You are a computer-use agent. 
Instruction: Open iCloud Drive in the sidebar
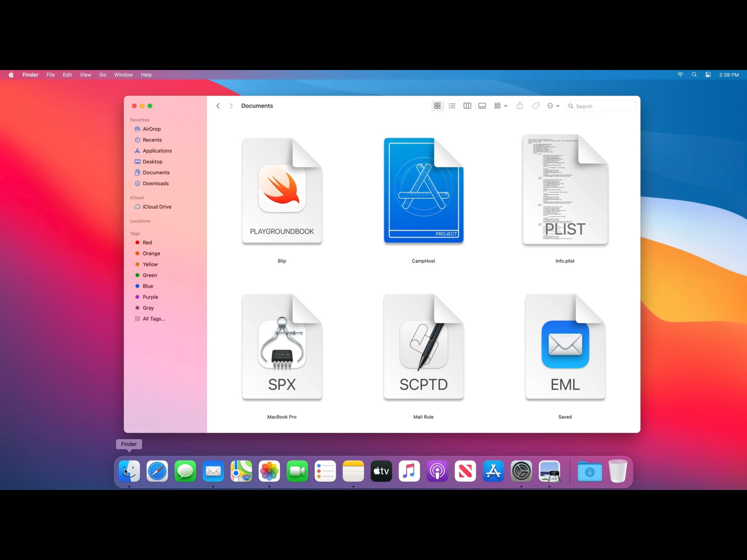153,207
